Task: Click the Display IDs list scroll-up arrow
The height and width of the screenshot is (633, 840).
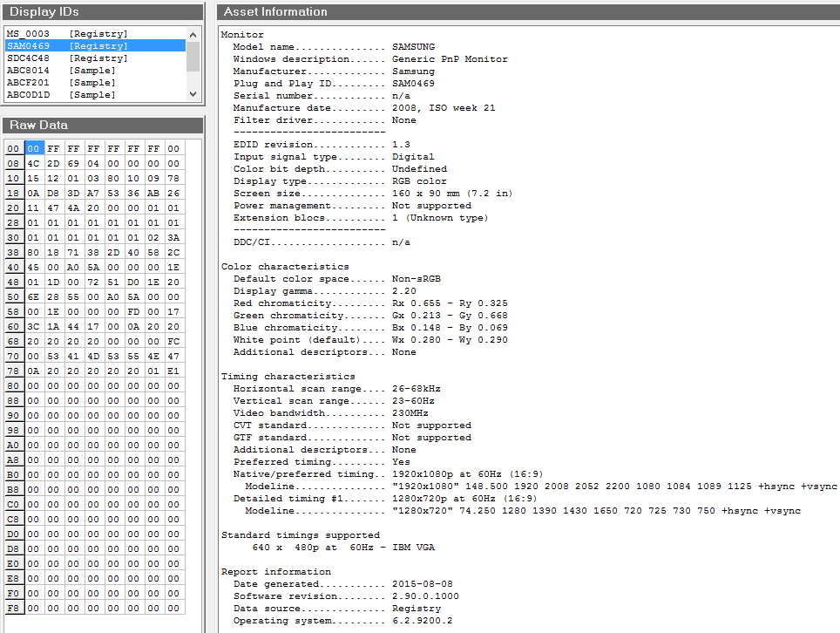Action: [193, 35]
